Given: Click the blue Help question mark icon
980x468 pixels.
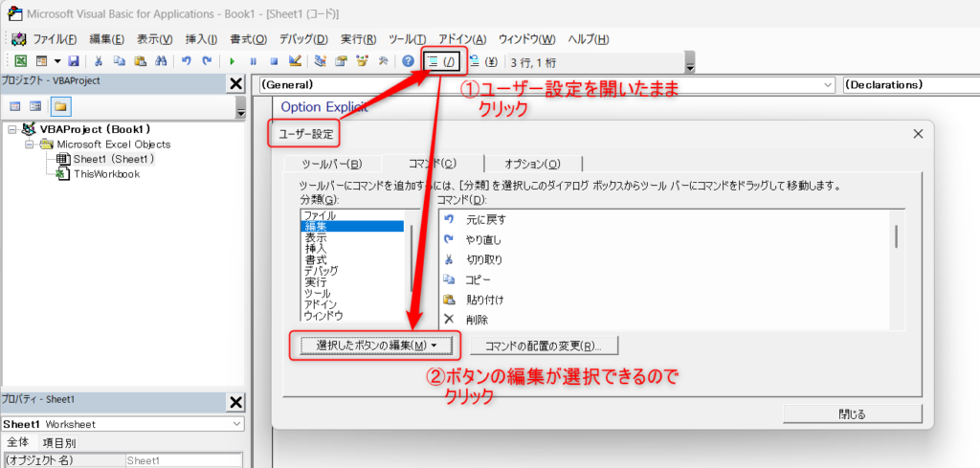Looking at the screenshot, I should click(408, 61).
